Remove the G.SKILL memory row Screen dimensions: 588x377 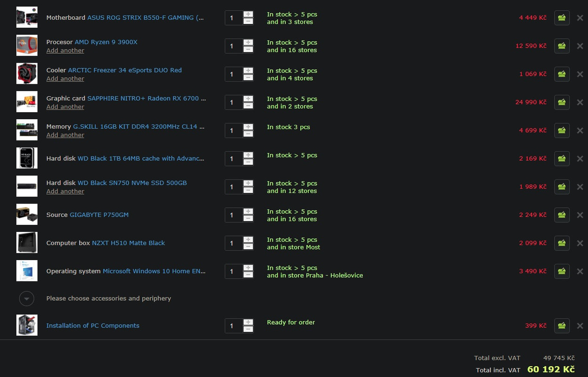pos(580,131)
